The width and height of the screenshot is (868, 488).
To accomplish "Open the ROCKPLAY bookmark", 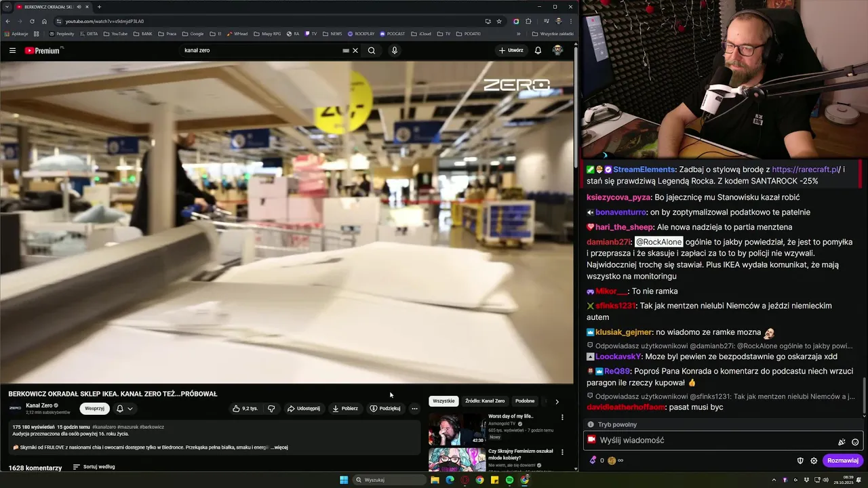I will click(361, 33).
